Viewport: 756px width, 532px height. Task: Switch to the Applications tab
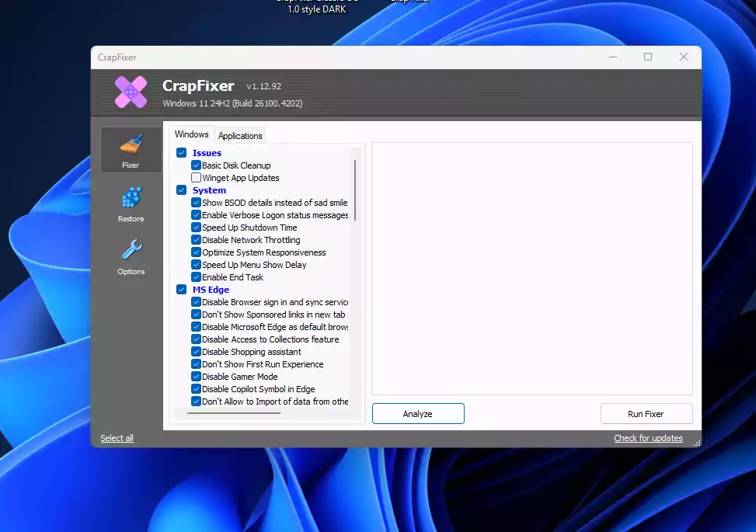[x=240, y=135]
